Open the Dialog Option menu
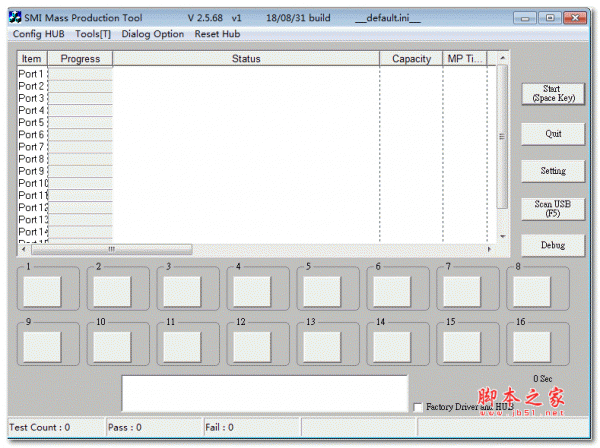The image size is (600, 448). pyautogui.click(x=153, y=34)
